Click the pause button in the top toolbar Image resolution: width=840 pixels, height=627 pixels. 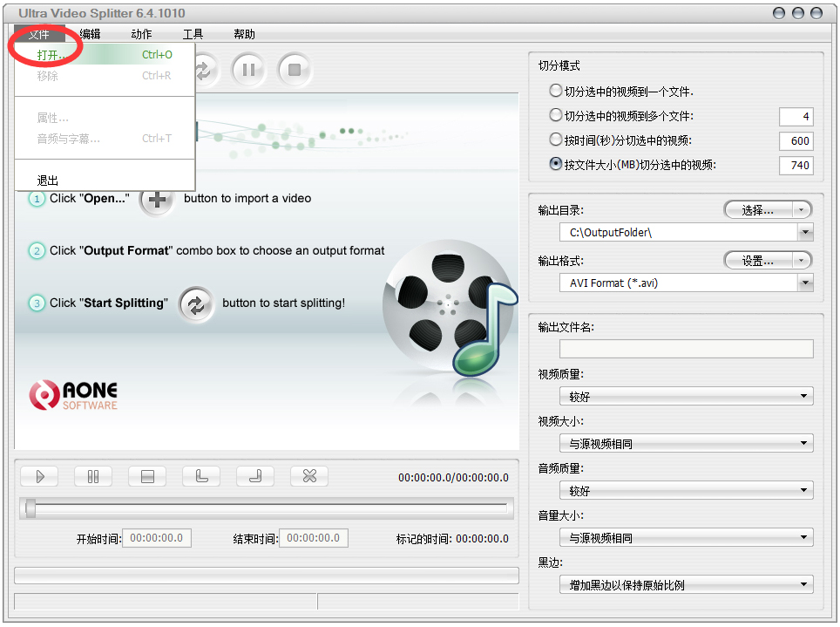(248, 70)
